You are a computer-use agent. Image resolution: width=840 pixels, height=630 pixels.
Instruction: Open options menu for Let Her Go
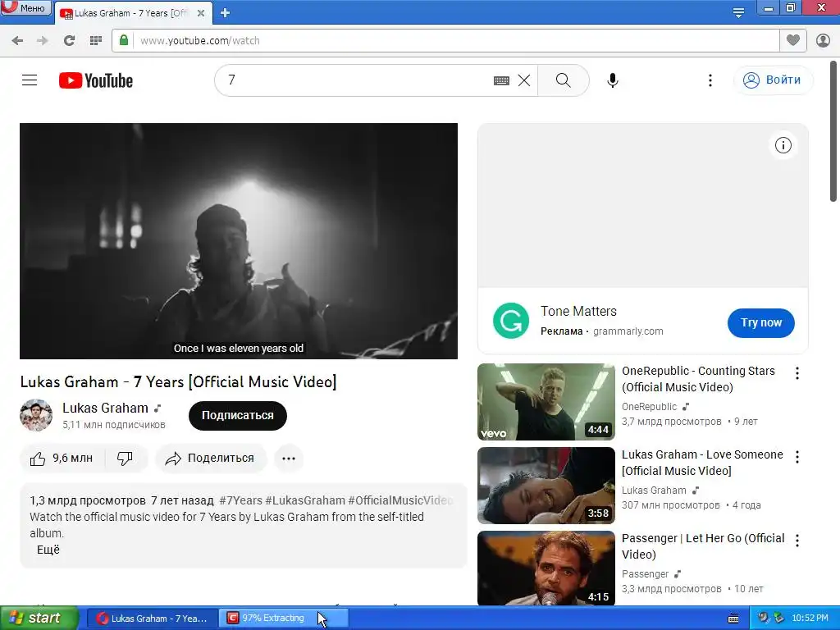(x=797, y=541)
